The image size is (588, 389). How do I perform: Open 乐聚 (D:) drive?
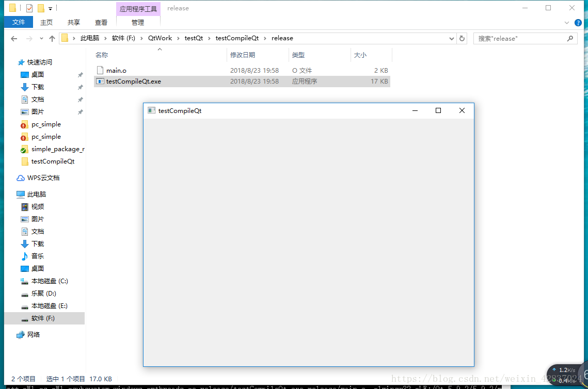(43, 294)
